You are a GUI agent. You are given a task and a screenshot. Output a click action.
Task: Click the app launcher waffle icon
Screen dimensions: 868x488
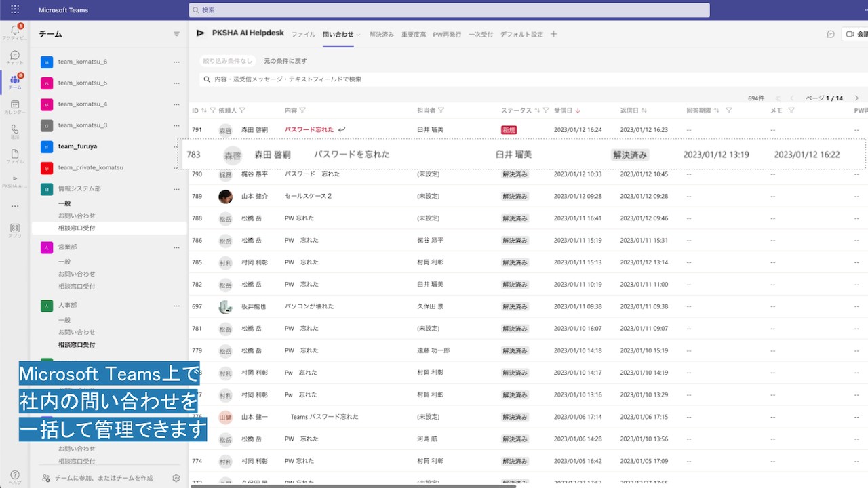(x=15, y=9)
